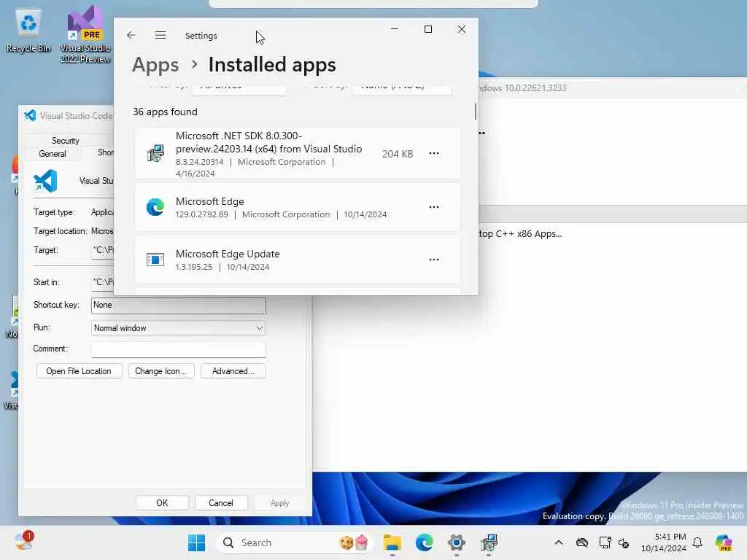
Task: Click the display network tray icon
Action: pyautogui.click(x=605, y=542)
